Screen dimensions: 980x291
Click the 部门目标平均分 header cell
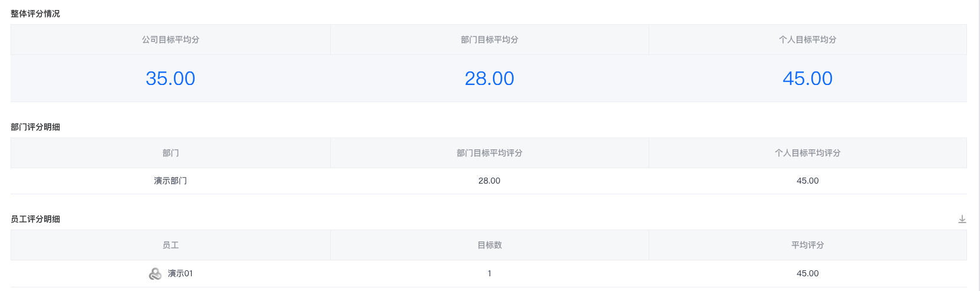tap(489, 40)
